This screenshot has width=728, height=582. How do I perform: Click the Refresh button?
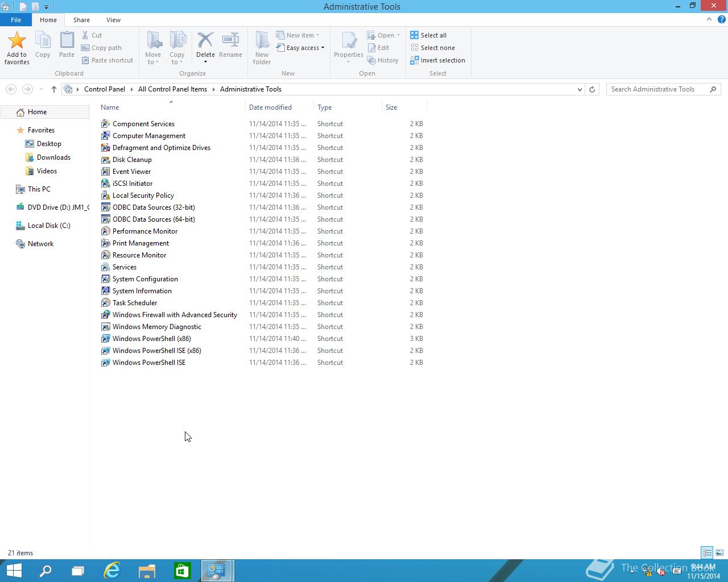[x=592, y=89]
